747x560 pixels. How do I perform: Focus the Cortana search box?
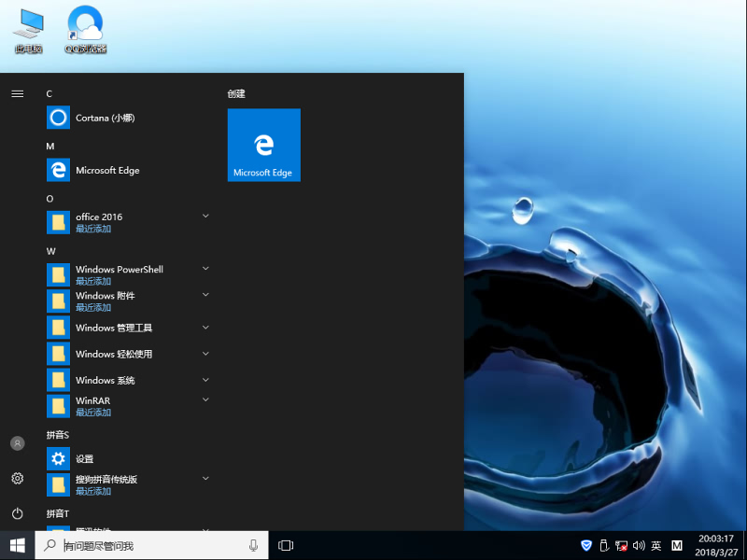pyautogui.click(x=151, y=545)
